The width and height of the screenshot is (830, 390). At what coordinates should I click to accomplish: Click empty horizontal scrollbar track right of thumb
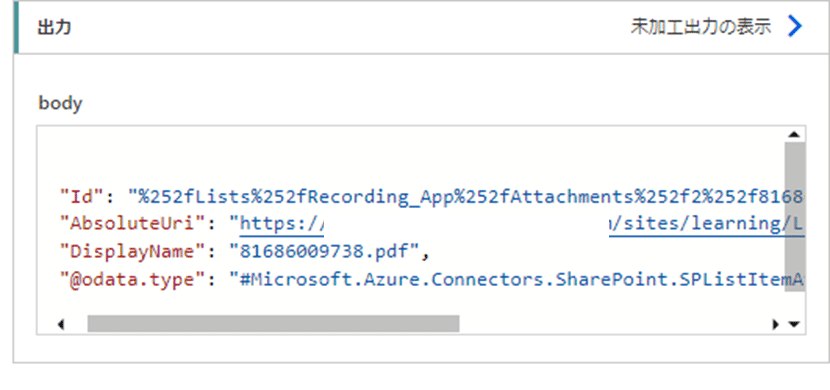click(x=613, y=324)
